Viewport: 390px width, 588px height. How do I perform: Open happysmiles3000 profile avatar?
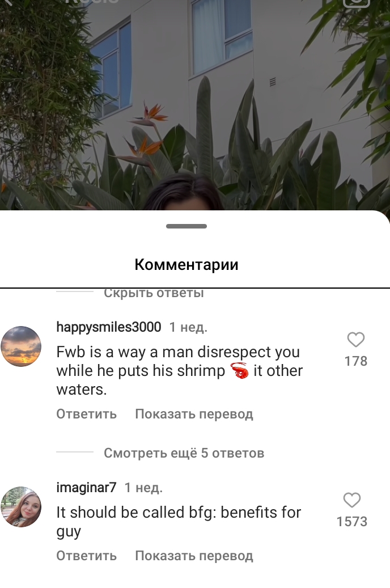(x=21, y=346)
